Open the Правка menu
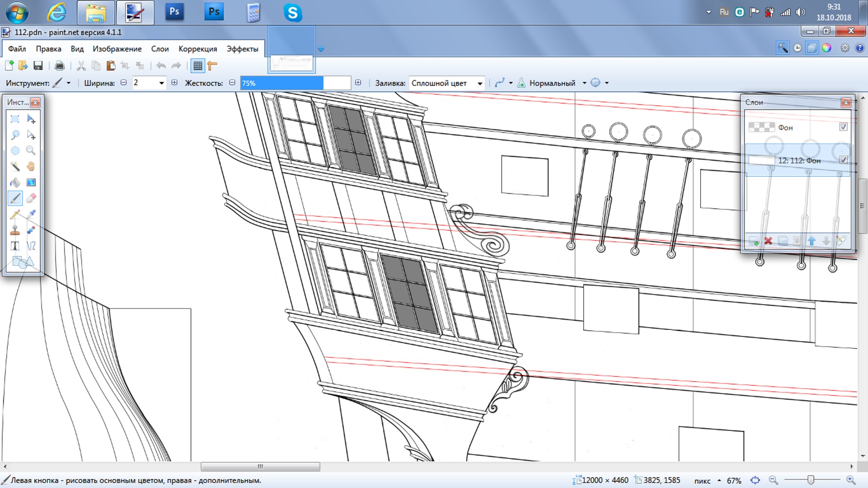 tap(48, 49)
